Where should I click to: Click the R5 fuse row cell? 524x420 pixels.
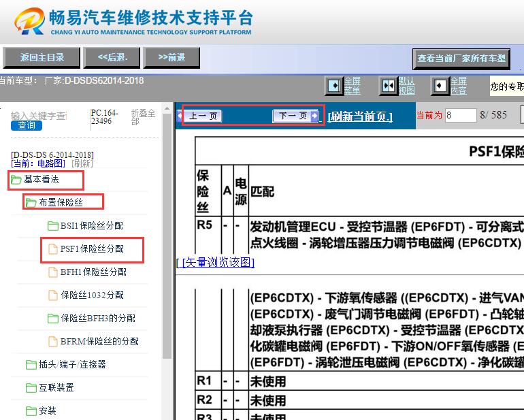[x=205, y=225]
